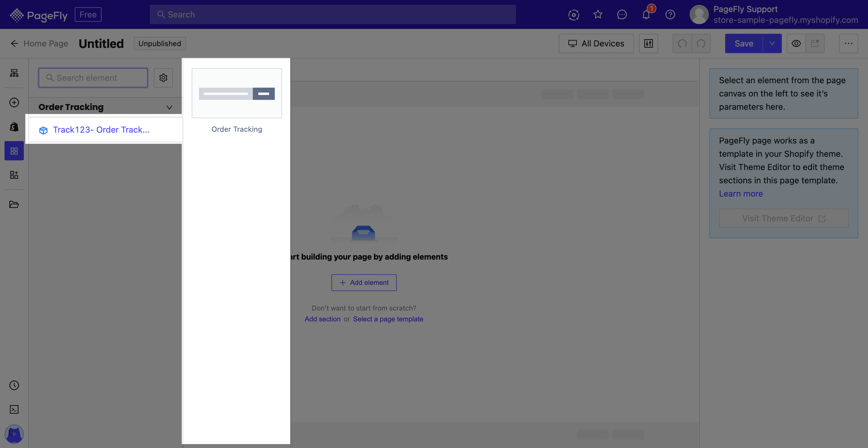Click Visit Theme Editor button
Screen dimensions: 868x448
(x=784, y=219)
